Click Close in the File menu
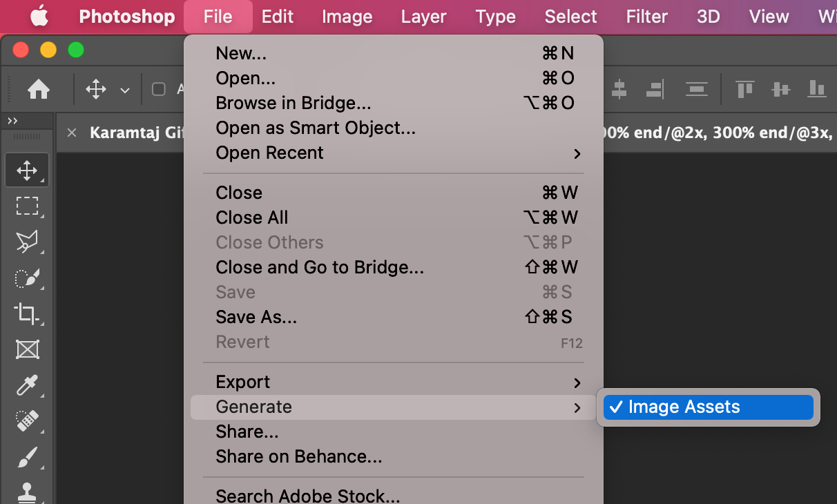 (394, 193)
